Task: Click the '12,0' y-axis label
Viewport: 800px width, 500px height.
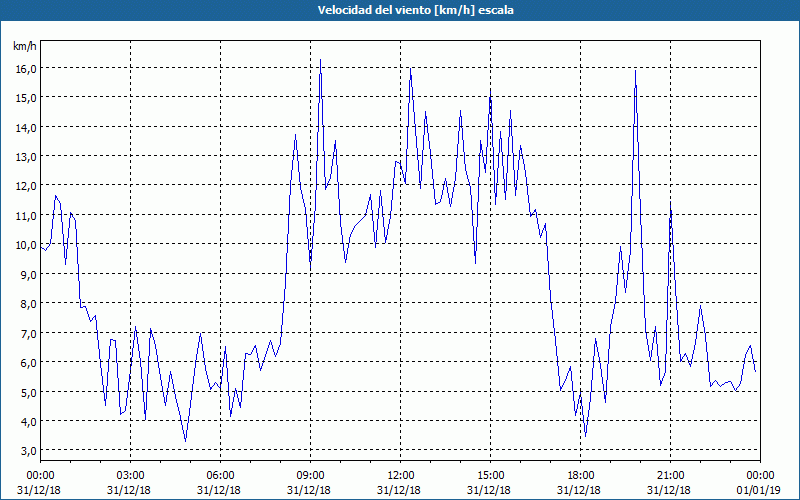Action: 26,186
